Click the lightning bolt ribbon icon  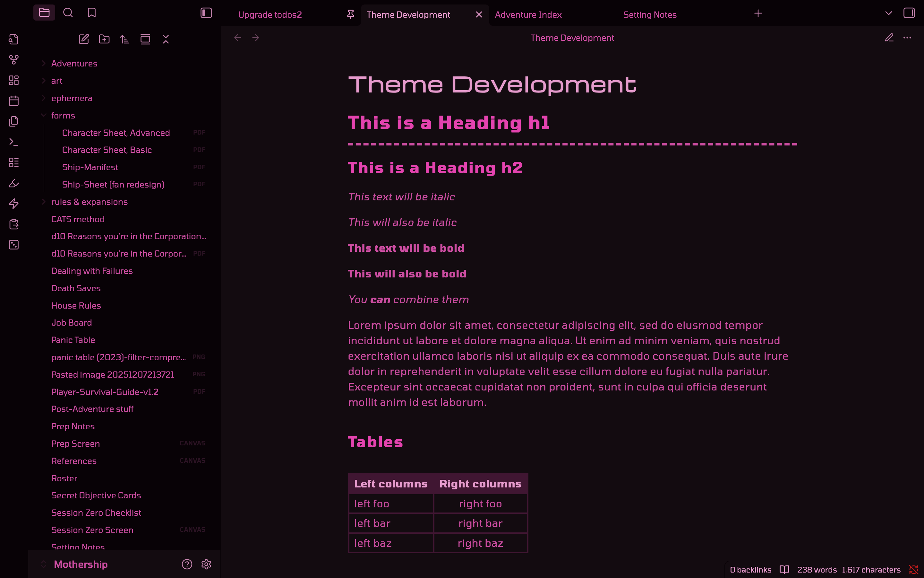click(14, 204)
